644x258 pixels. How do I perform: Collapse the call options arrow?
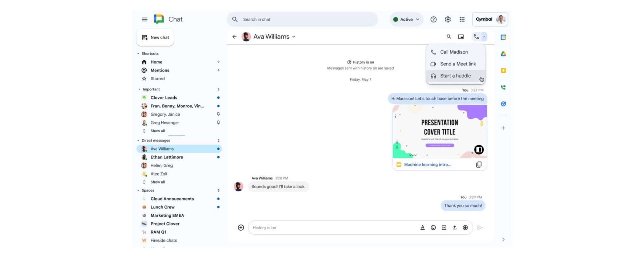484,37
